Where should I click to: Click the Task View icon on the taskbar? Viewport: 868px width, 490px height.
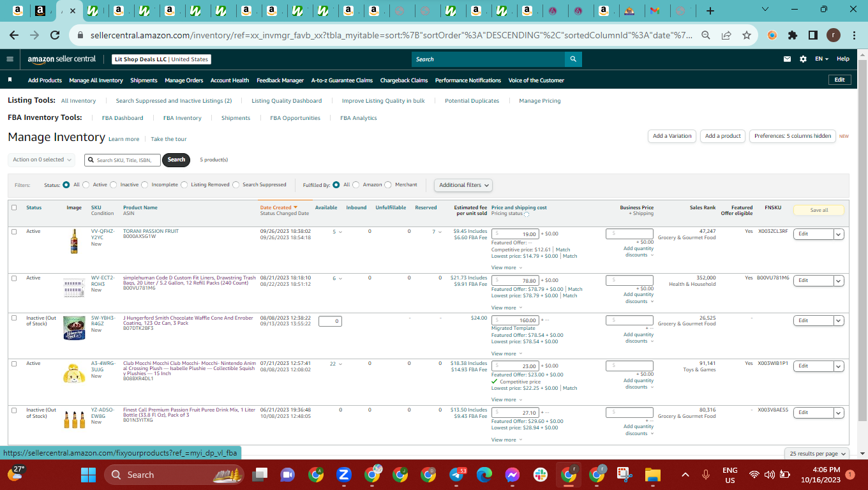[259, 475]
